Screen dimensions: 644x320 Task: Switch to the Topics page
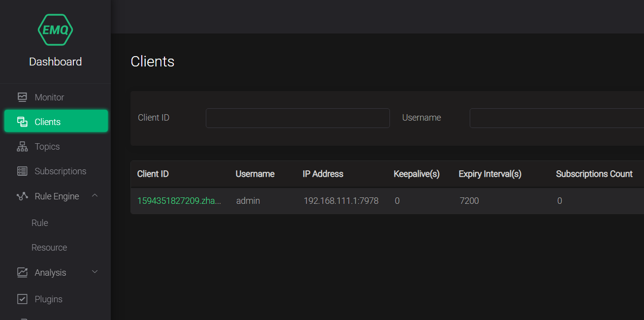47,146
